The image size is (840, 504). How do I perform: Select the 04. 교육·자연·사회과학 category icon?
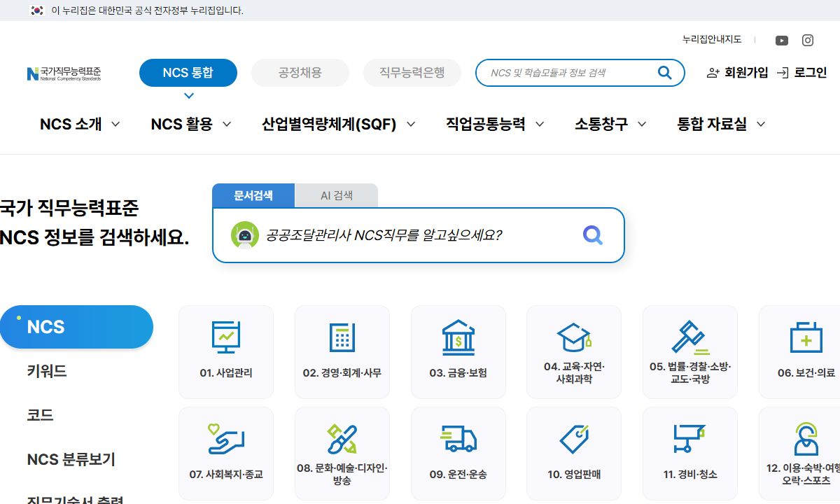click(574, 337)
